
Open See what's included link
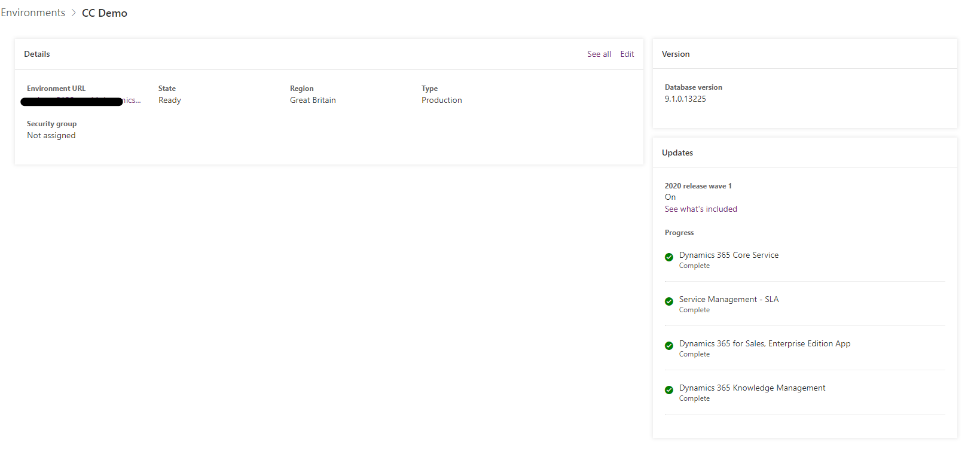(701, 209)
